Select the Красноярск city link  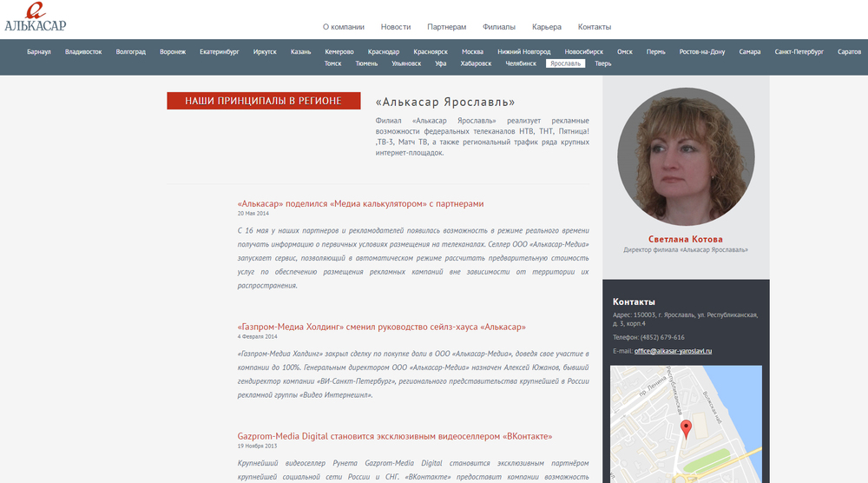tap(431, 51)
